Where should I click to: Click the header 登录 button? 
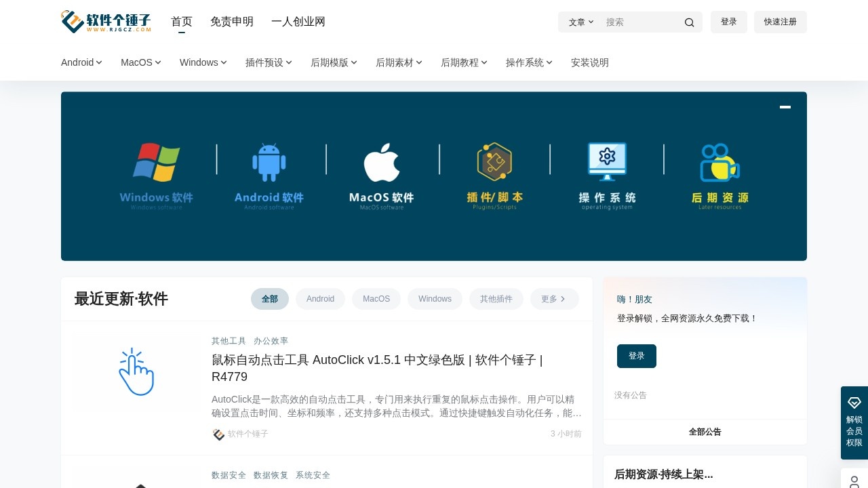tap(729, 22)
